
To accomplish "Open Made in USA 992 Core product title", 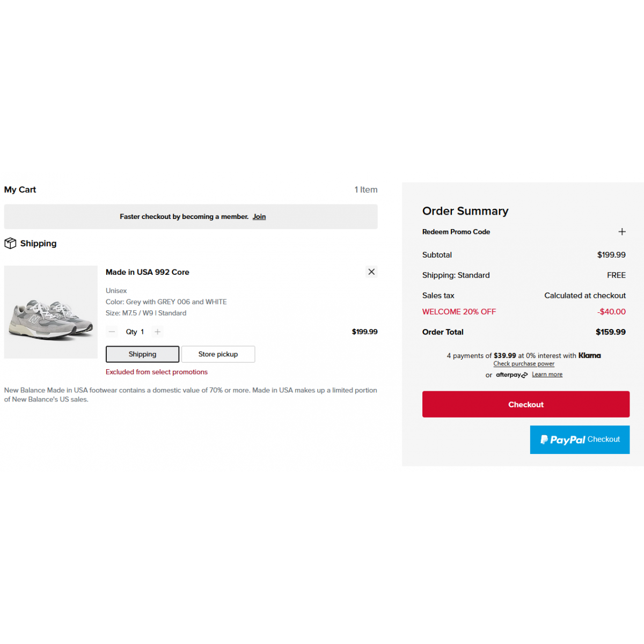I will 148,272.
